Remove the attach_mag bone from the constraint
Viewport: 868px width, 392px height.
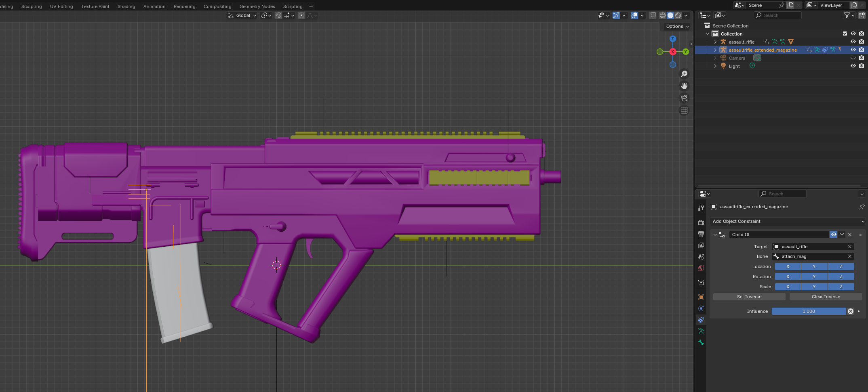849,256
